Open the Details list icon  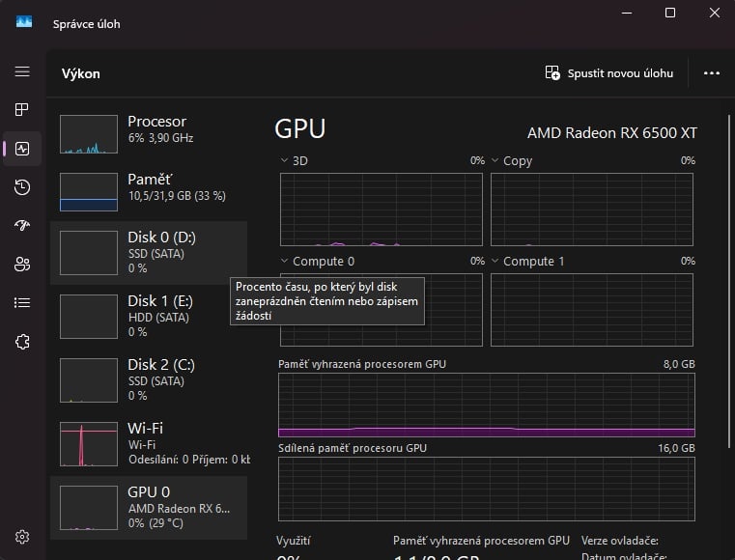coord(22,303)
